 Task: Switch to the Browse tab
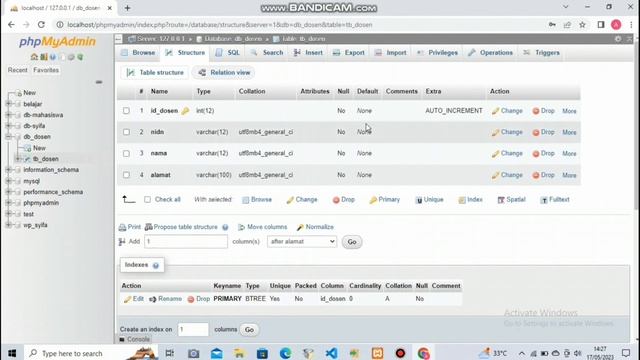(138, 53)
